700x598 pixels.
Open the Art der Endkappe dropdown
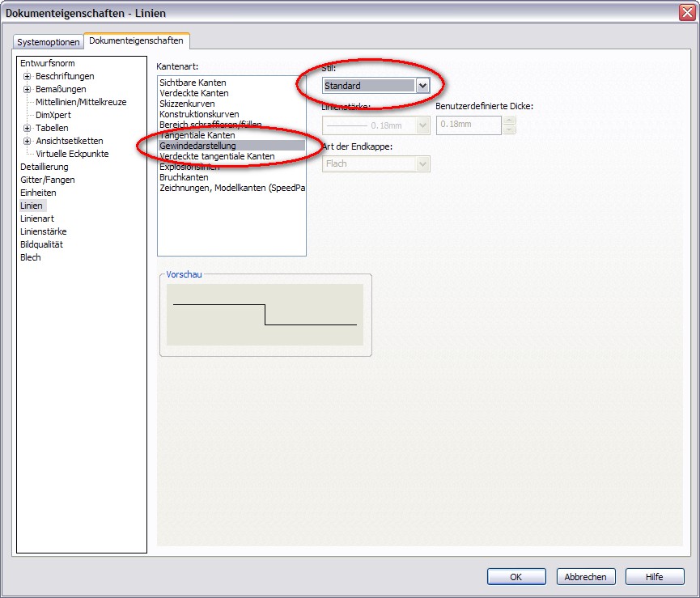(375, 163)
